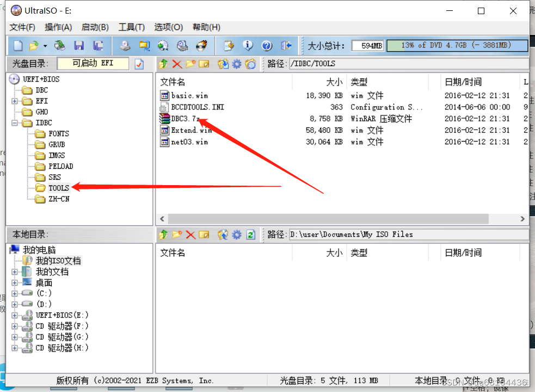
Task: Expand UEFI+BIOS(E:) drive node
Action: 14,315
